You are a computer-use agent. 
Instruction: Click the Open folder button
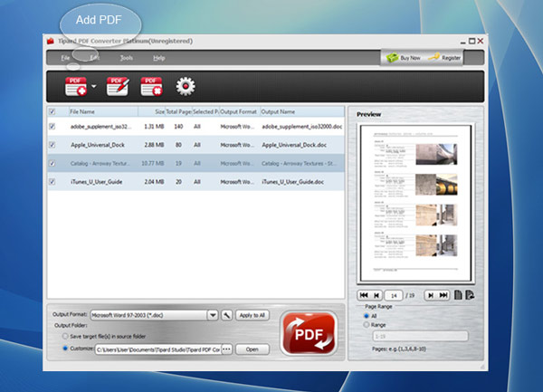pos(252,349)
